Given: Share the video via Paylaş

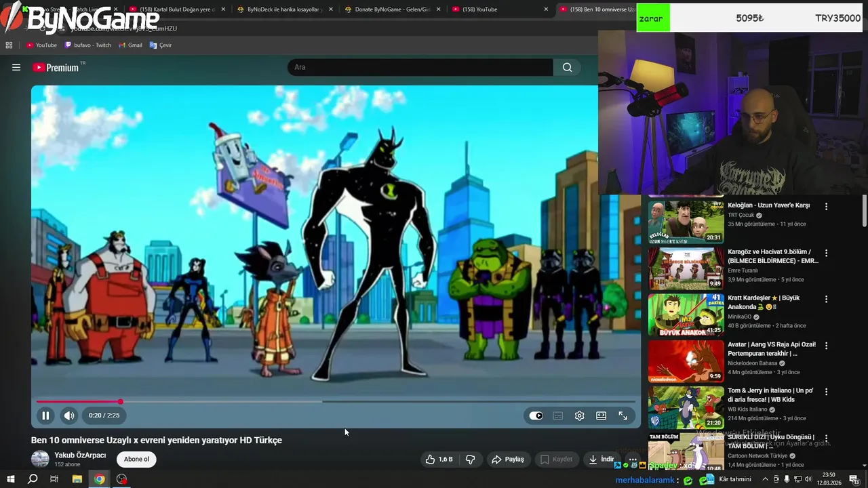Looking at the screenshot, I should [x=508, y=460].
